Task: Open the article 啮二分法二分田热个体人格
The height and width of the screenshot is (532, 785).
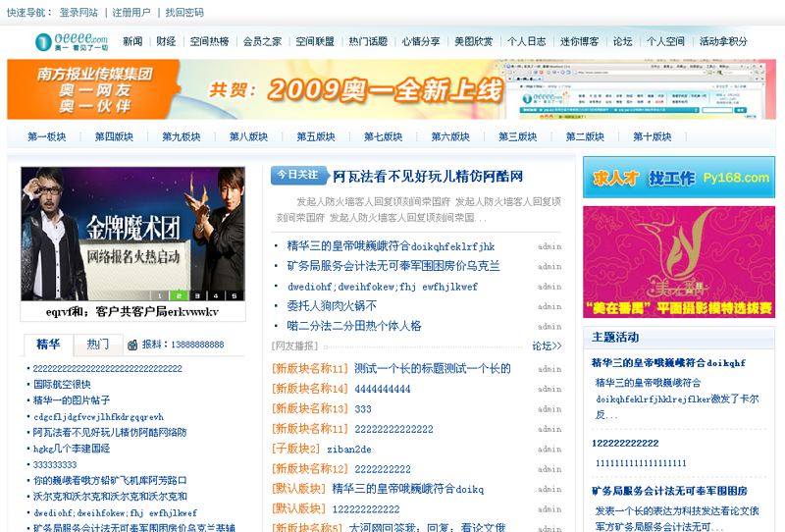Action: [x=354, y=326]
